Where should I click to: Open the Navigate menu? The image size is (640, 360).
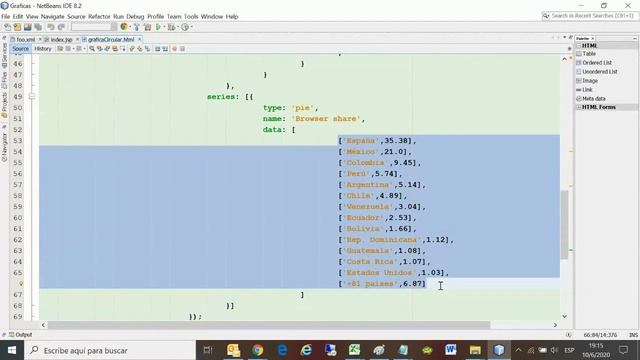52,17
